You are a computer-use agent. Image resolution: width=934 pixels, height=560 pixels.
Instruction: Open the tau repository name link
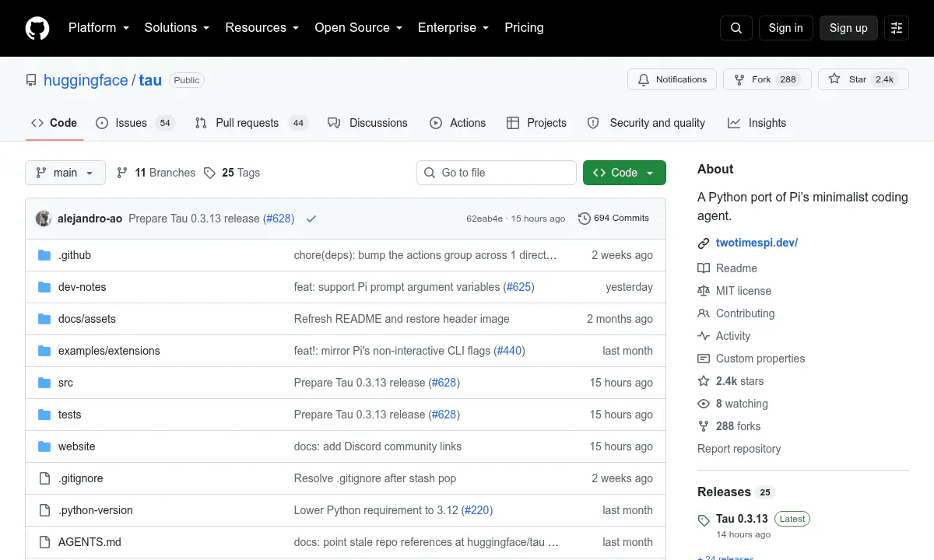point(150,80)
